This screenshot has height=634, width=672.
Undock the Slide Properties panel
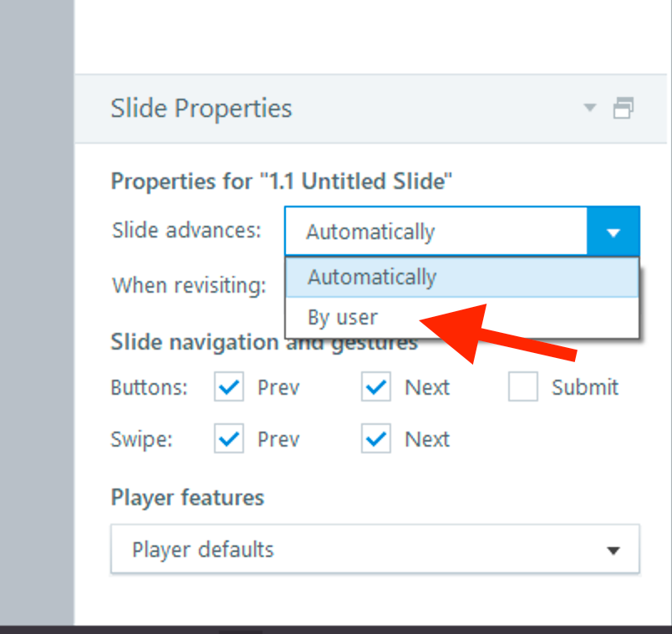pos(624,108)
